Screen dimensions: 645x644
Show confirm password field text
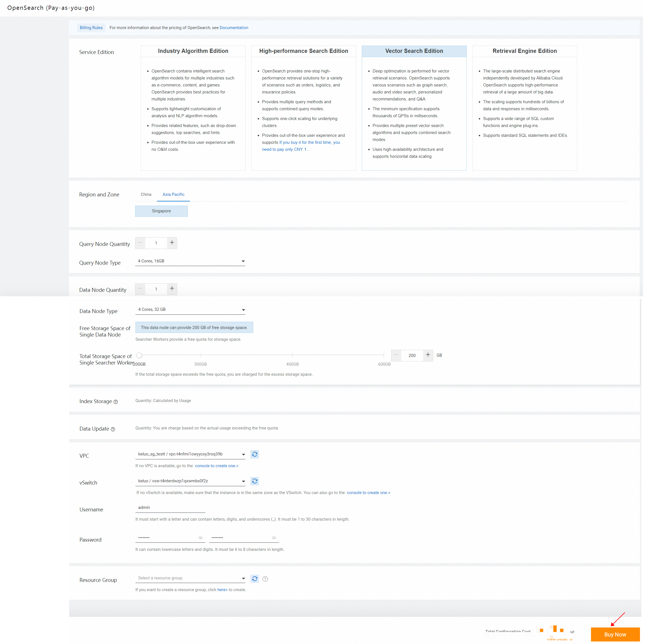tap(274, 538)
